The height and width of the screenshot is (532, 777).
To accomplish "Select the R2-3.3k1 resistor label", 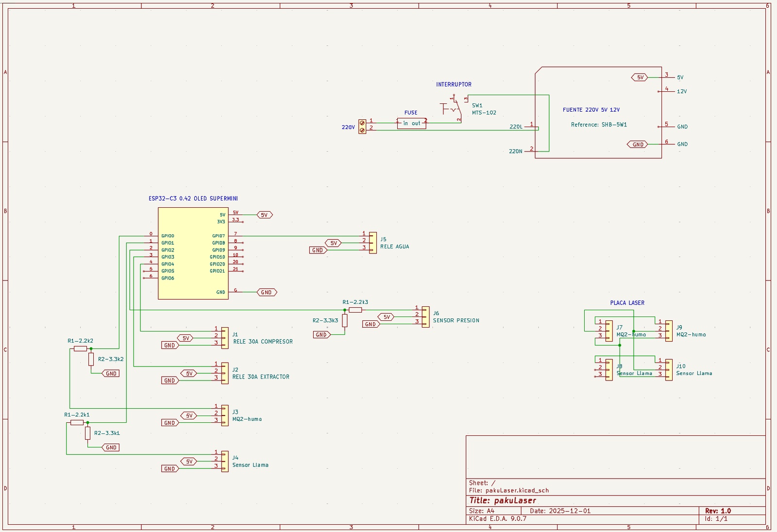I will pyautogui.click(x=107, y=433).
